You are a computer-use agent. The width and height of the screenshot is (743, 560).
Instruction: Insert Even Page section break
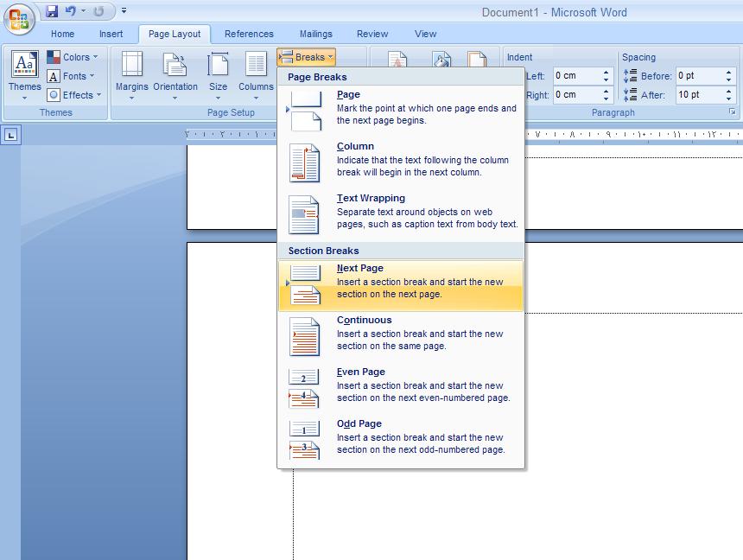click(401, 389)
